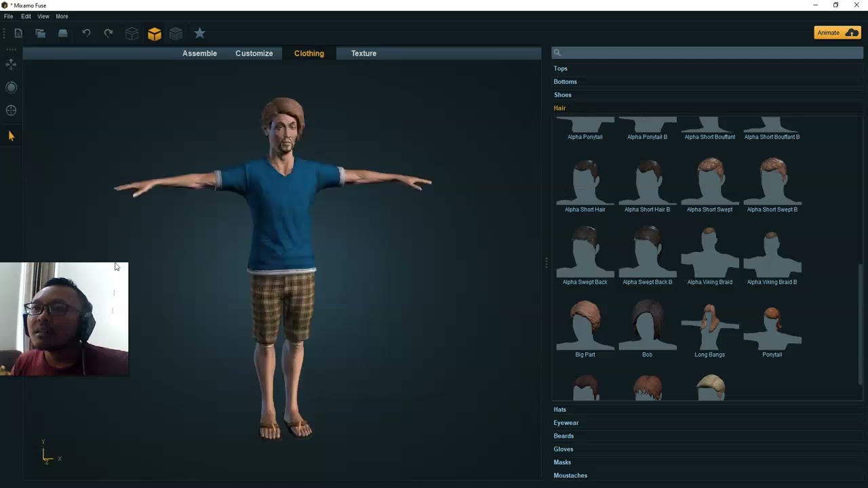868x488 pixels.
Task: Click the Redo arrow icon
Action: coord(108,33)
